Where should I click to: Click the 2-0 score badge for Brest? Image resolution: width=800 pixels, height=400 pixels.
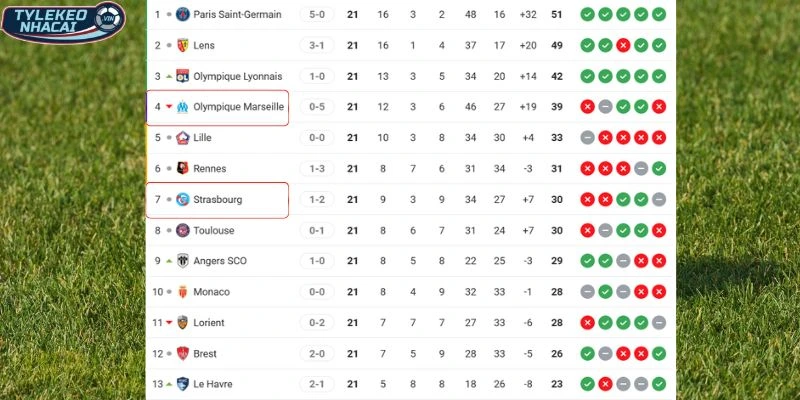pos(315,354)
